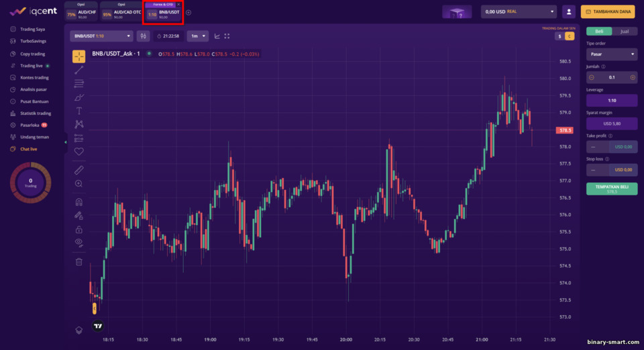Click the trash remove drawings icon

click(79, 261)
